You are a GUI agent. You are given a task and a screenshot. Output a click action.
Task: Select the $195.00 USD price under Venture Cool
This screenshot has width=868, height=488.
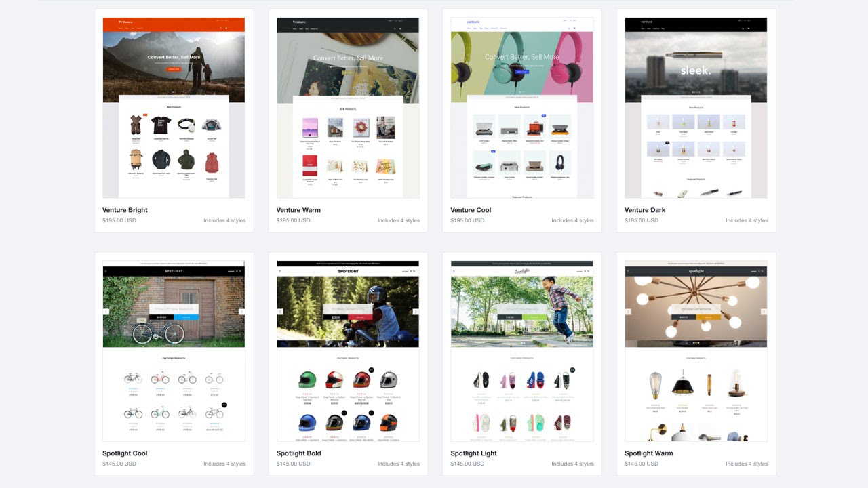click(x=467, y=220)
